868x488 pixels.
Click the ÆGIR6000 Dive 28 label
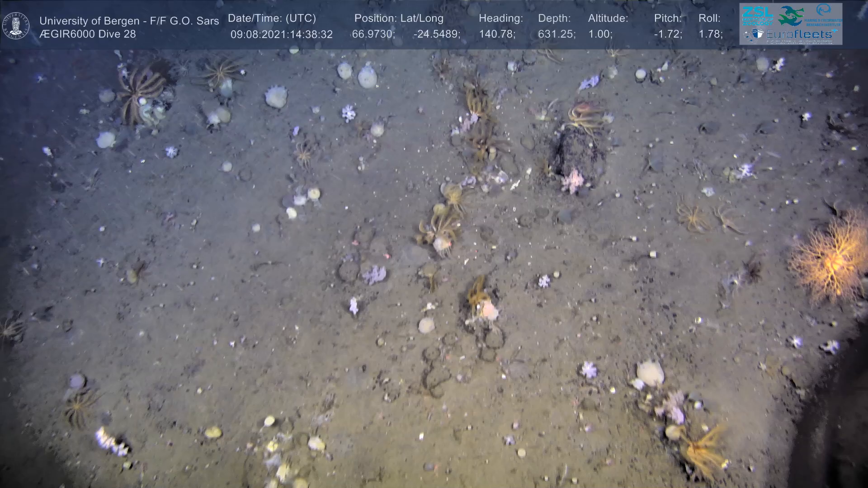pos(87,34)
